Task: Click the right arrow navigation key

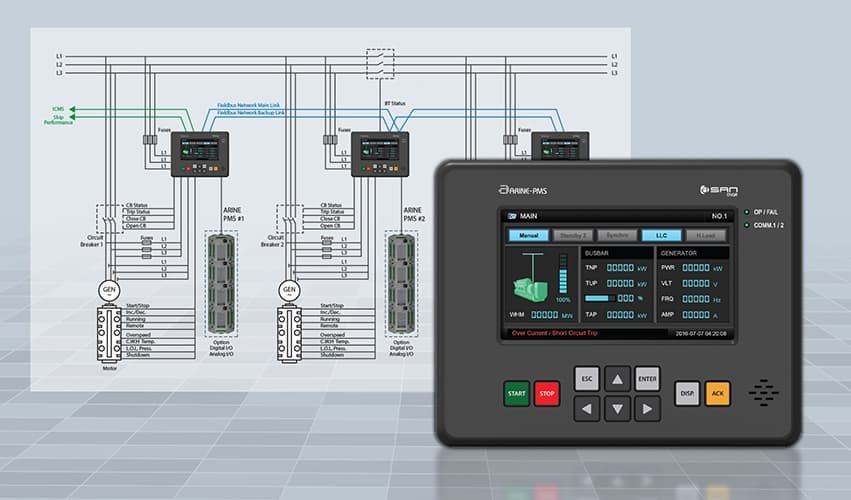Action: coord(647,409)
